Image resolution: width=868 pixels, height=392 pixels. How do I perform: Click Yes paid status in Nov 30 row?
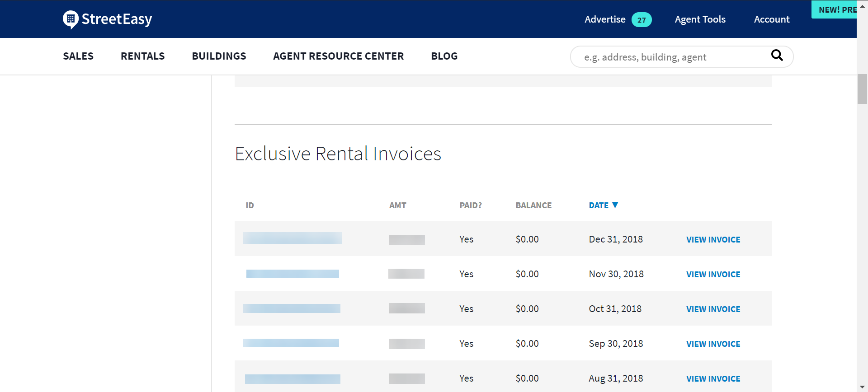(x=466, y=274)
